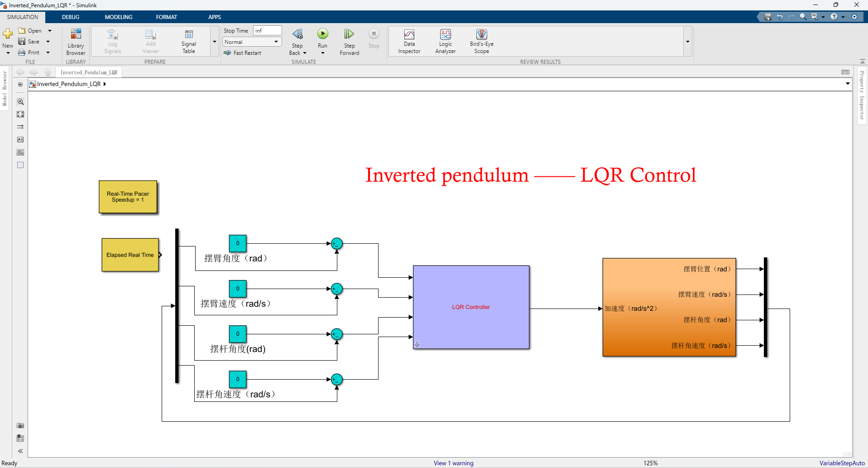Open the Logic Analyzer
The image size is (868, 468).
[445, 41]
